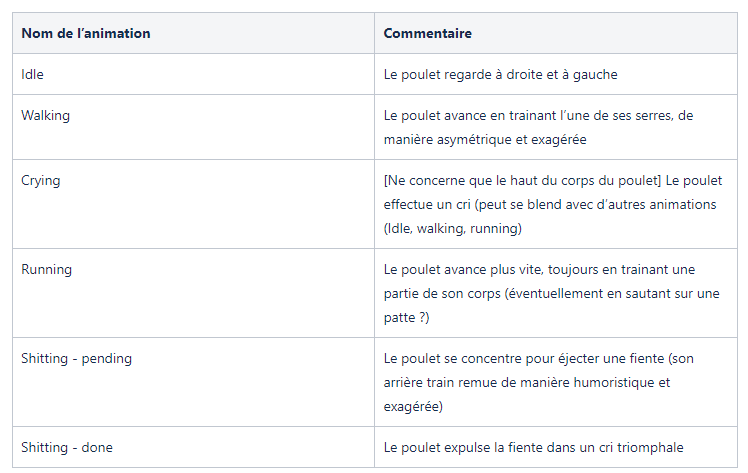
Task: Click the text "Le poulet avance en traînant"
Action: coord(476,115)
